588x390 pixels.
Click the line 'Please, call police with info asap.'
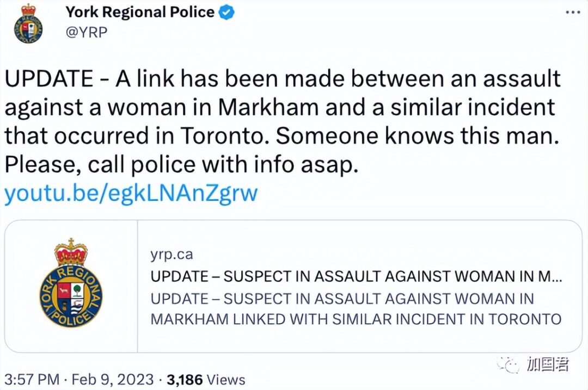coord(181,164)
